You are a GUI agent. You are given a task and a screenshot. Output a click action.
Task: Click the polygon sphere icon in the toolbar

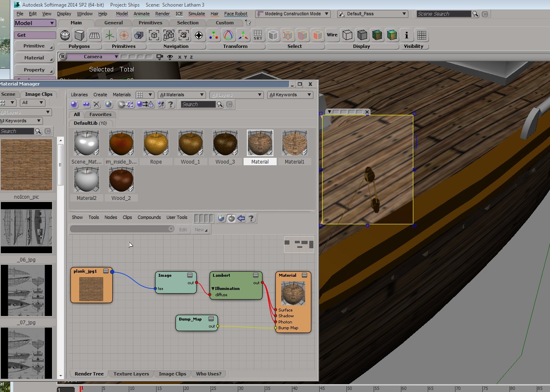[x=65, y=35]
